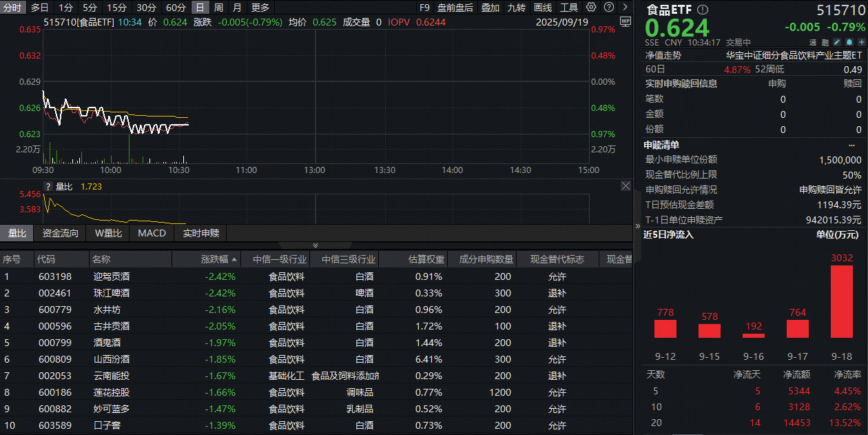Open the 资金流向 tab

click(61, 233)
